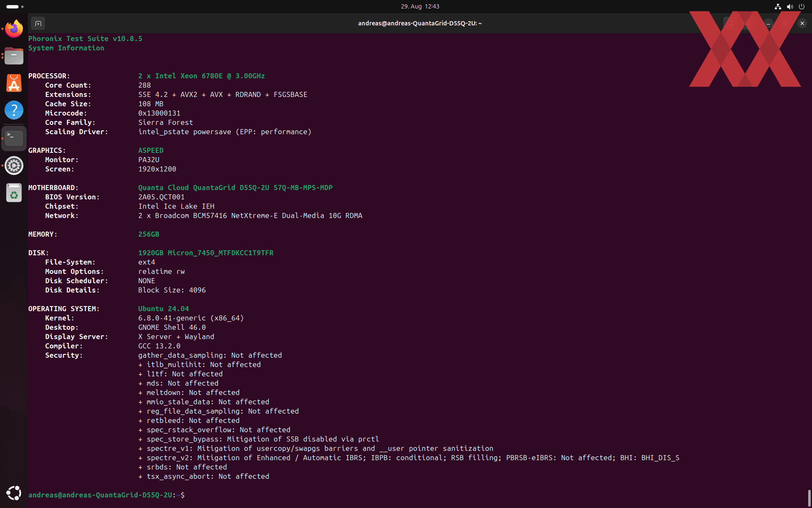Click the Kernel value '6.8.0-41-generic (x86_64)'
Screen dimensions: 812x508
[x=191, y=318]
